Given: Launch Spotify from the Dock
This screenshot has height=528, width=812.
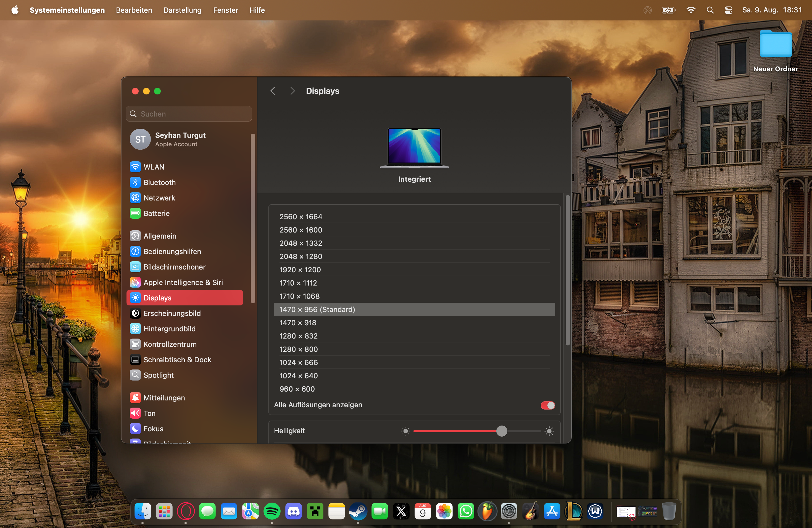Looking at the screenshot, I should click(x=272, y=511).
